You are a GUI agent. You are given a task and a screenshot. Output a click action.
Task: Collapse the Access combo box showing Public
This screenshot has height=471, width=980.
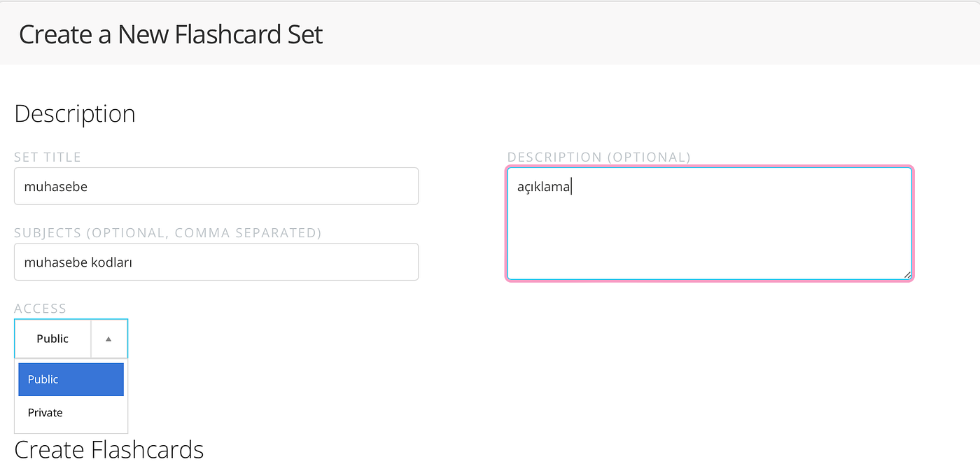pos(71,339)
